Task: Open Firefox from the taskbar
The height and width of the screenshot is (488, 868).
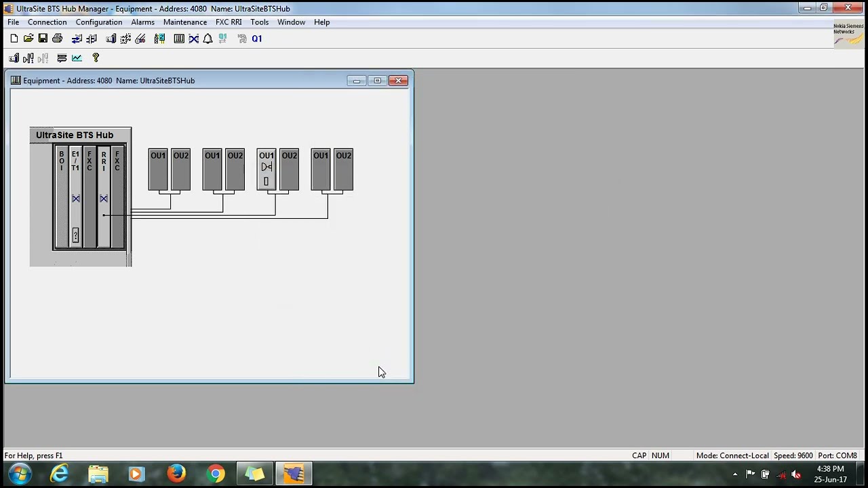Action: (x=177, y=474)
